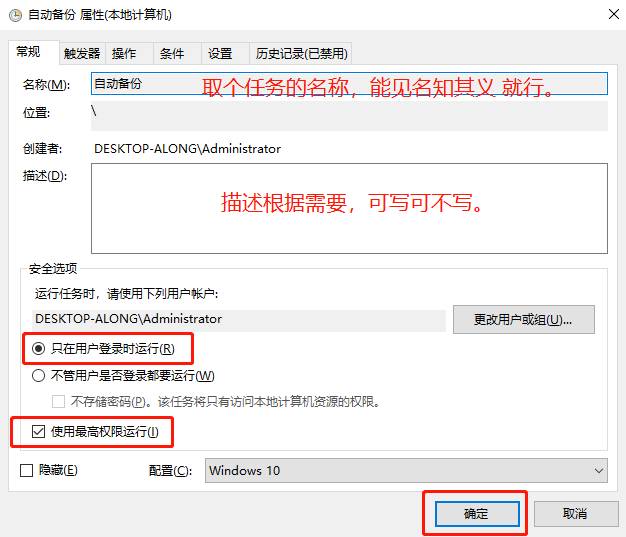Select 不管用户是否登录都要运行 radio option

click(x=123, y=375)
